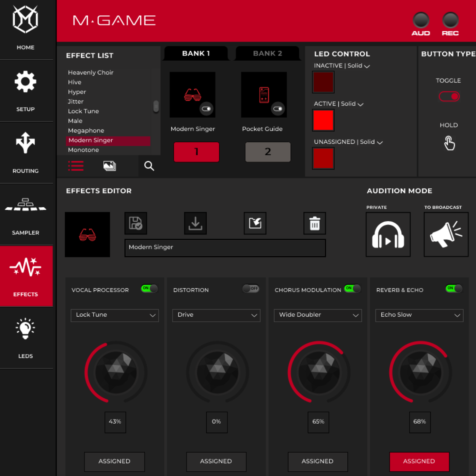Image resolution: width=476 pixels, height=476 pixels.
Task: Click the 0% distortion value box
Action: (217, 422)
